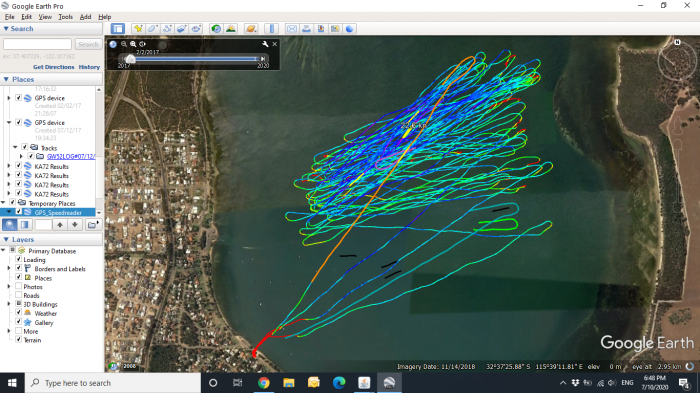700x393 pixels.
Task: Click the Search button
Action: pos(88,44)
